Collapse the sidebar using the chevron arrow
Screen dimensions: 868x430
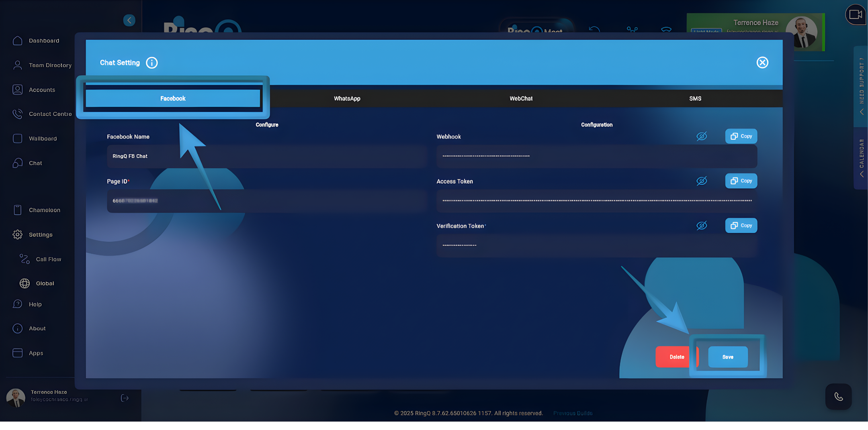click(x=129, y=20)
